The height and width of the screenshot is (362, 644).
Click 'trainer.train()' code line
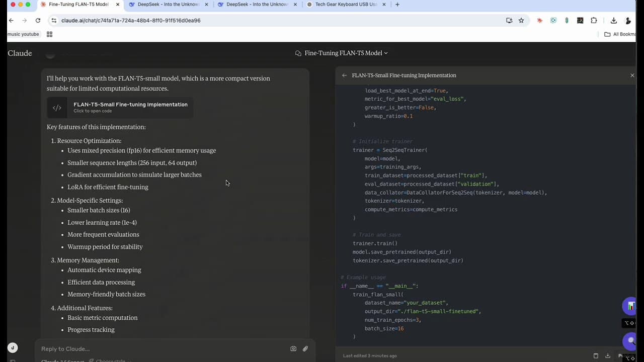coord(375,243)
